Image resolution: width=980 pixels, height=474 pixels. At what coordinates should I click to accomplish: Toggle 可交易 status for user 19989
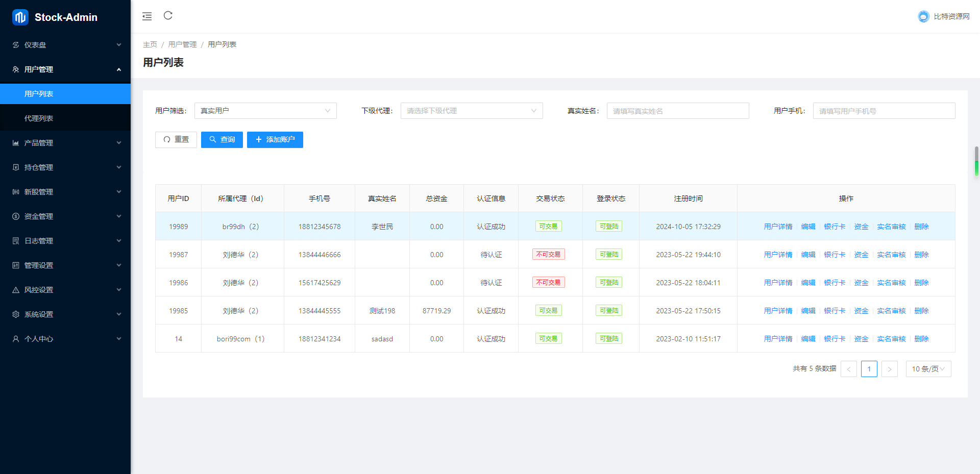(x=549, y=226)
